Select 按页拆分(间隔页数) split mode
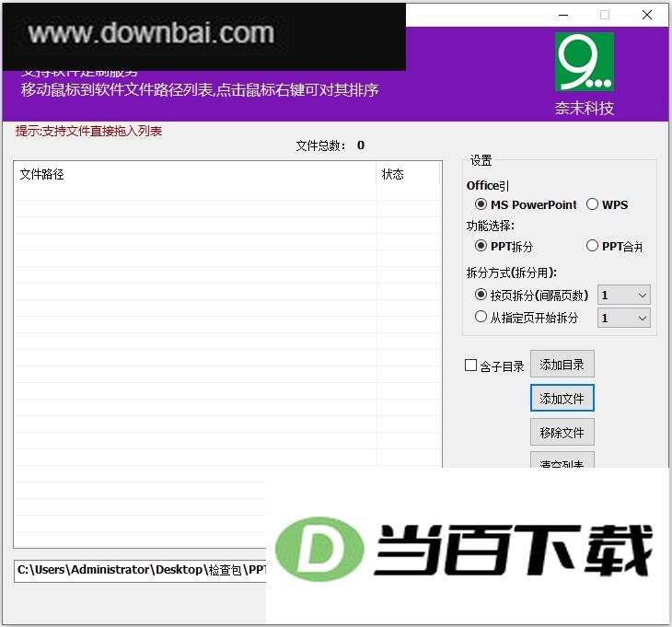The width and height of the screenshot is (672, 627). 531,296
